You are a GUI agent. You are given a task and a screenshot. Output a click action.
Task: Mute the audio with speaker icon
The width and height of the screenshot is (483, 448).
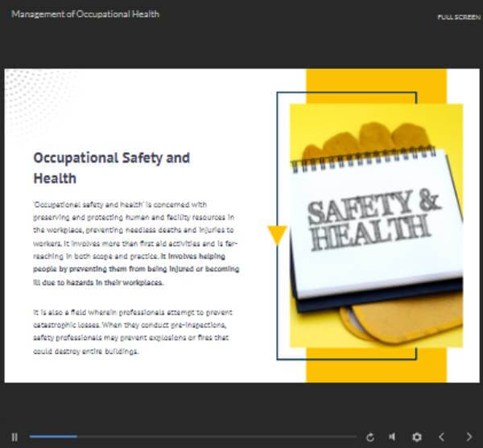(392, 437)
